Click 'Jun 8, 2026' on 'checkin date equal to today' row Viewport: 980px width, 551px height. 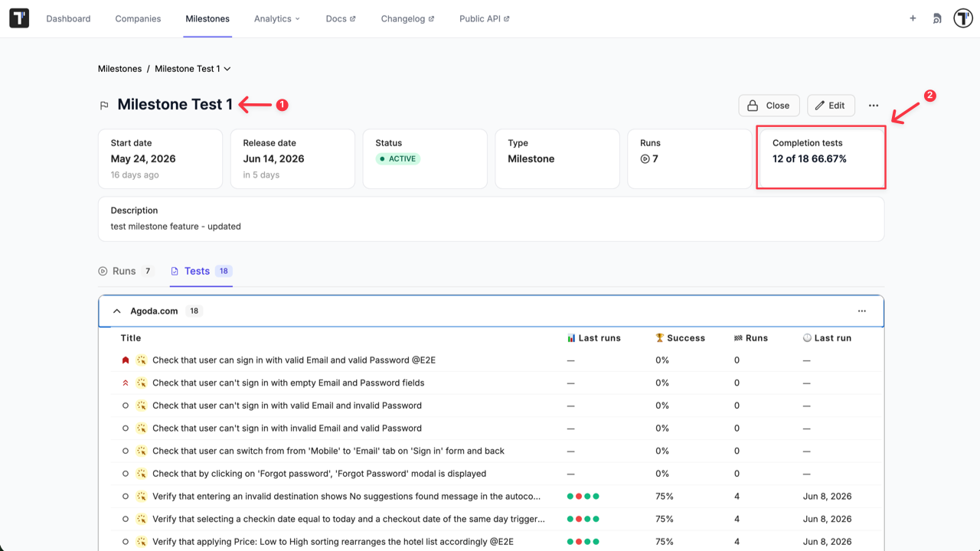tap(827, 519)
